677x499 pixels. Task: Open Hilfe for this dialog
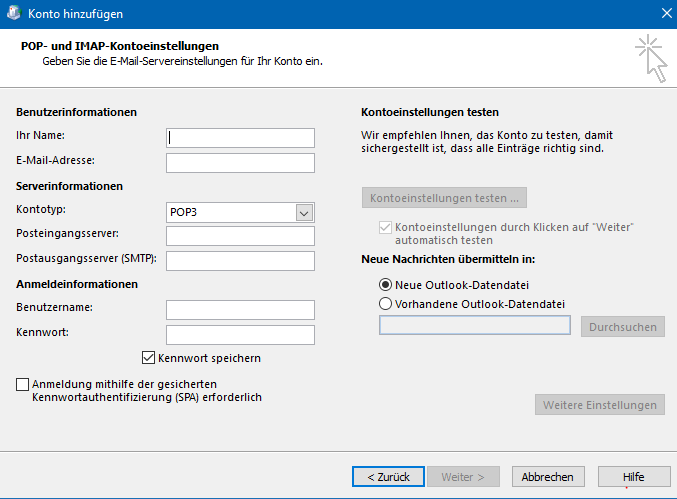(633, 477)
